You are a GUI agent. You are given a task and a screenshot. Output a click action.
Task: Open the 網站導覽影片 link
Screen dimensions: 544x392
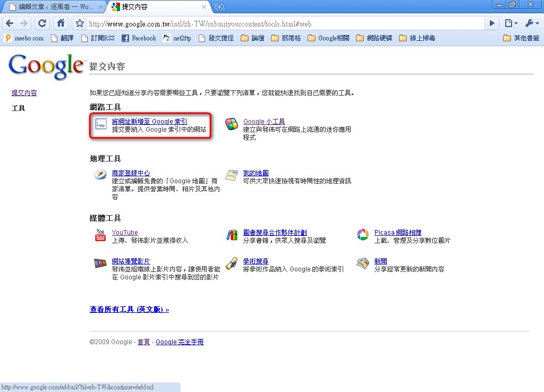(131, 261)
